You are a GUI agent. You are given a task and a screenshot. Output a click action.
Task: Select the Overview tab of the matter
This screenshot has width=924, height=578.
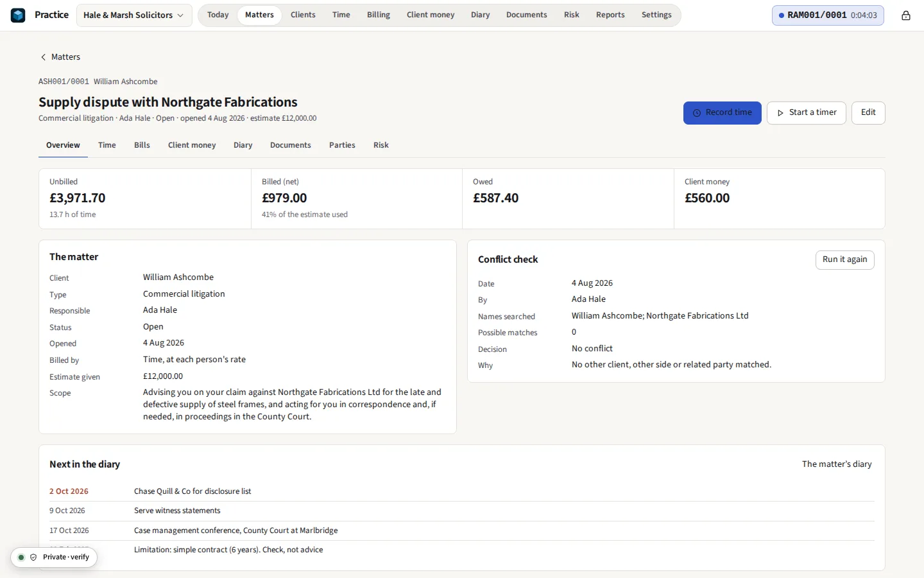63,145
